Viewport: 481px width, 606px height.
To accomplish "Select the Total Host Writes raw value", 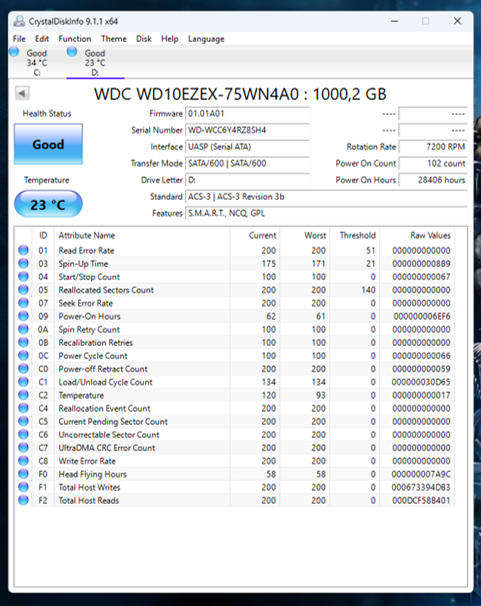I will [421, 487].
